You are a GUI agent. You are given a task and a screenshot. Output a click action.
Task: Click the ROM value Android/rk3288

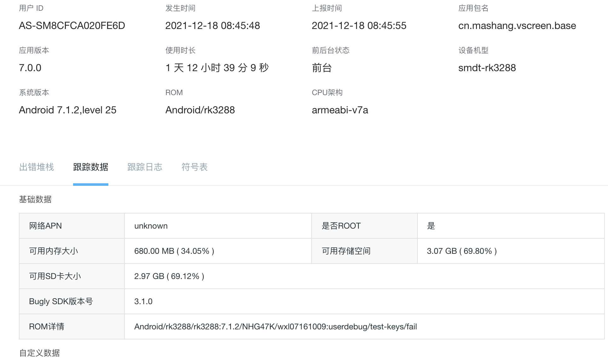point(200,110)
